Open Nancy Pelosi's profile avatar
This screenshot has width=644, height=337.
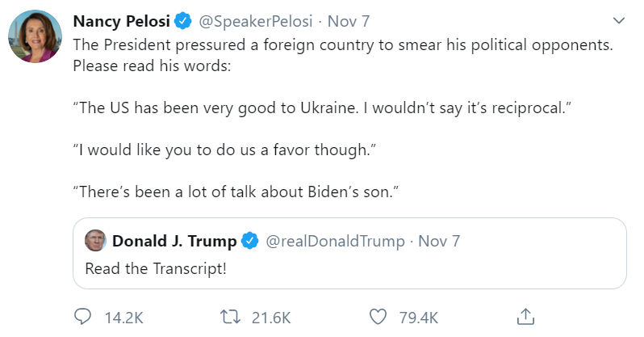tap(33, 37)
